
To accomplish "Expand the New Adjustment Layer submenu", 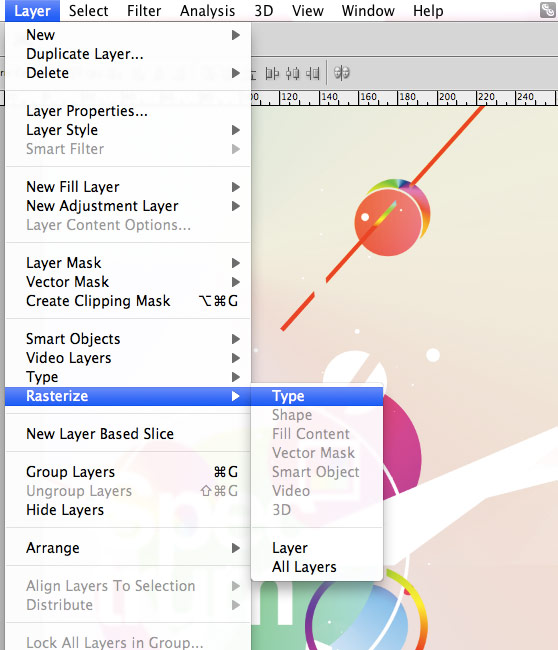I will (128, 206).
